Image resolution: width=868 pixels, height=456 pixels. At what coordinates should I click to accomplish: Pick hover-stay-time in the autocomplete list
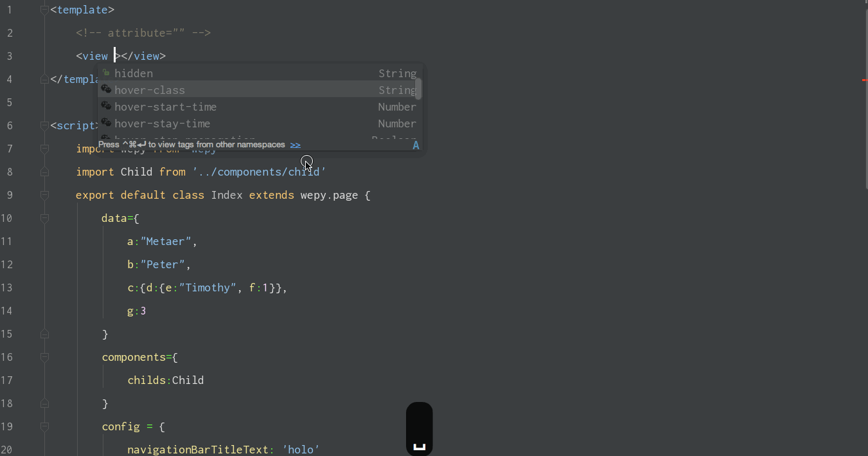click(x=162, y=123)
